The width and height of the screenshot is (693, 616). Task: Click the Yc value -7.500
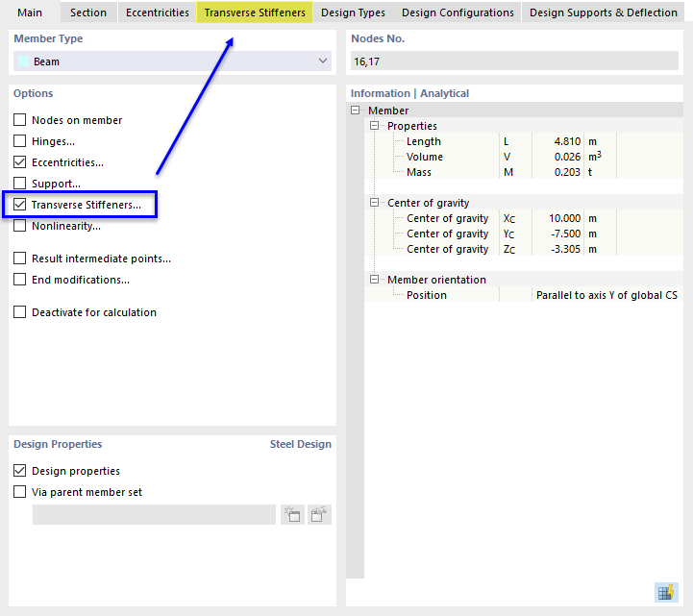564,234
